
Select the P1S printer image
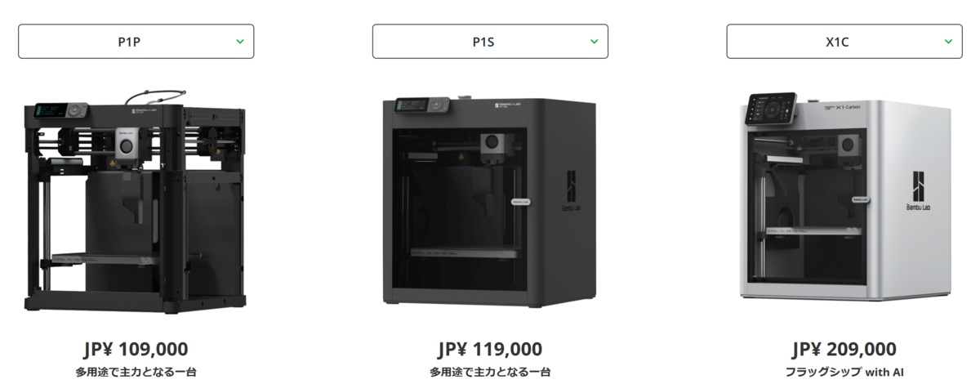pyautogui.click(x=490, y=200)
